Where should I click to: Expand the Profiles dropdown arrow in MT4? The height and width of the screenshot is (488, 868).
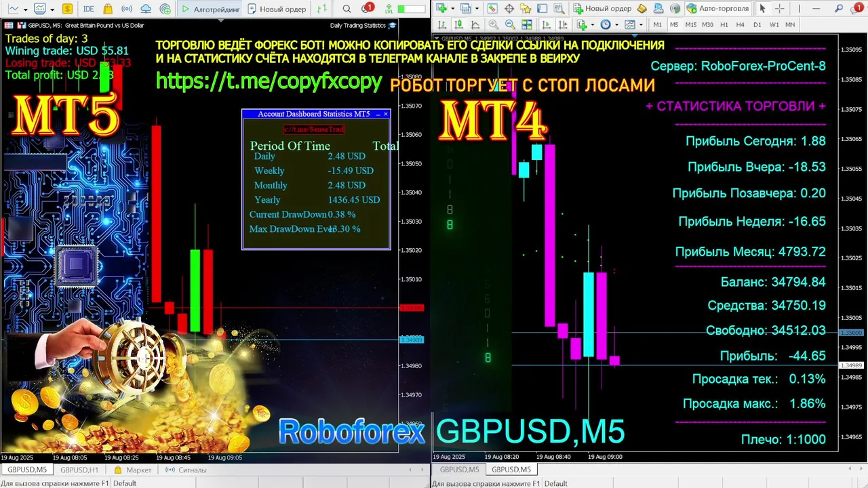pos(477,8)
